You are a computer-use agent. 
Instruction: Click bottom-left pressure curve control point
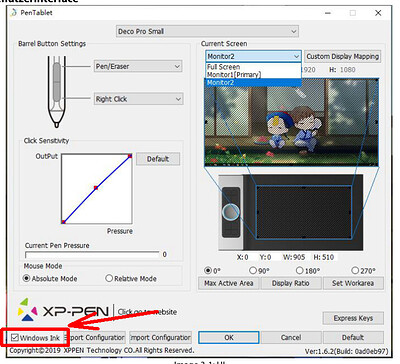63,222
